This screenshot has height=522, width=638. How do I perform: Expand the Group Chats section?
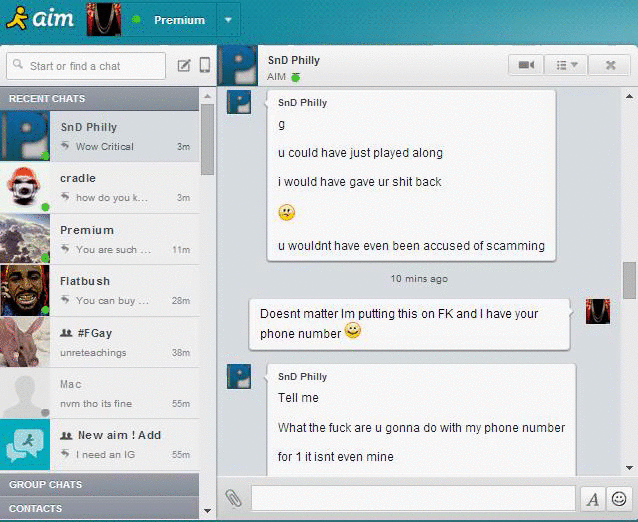click(x=100, y=484)
